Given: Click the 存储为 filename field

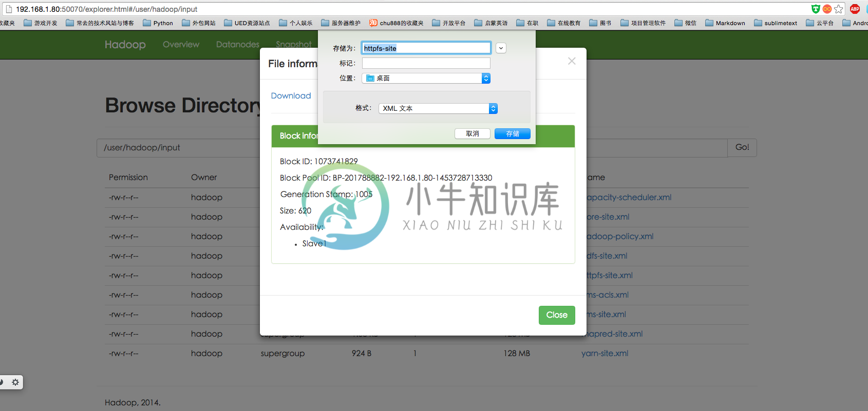Looking at the screenshot, I should [426, 48].
